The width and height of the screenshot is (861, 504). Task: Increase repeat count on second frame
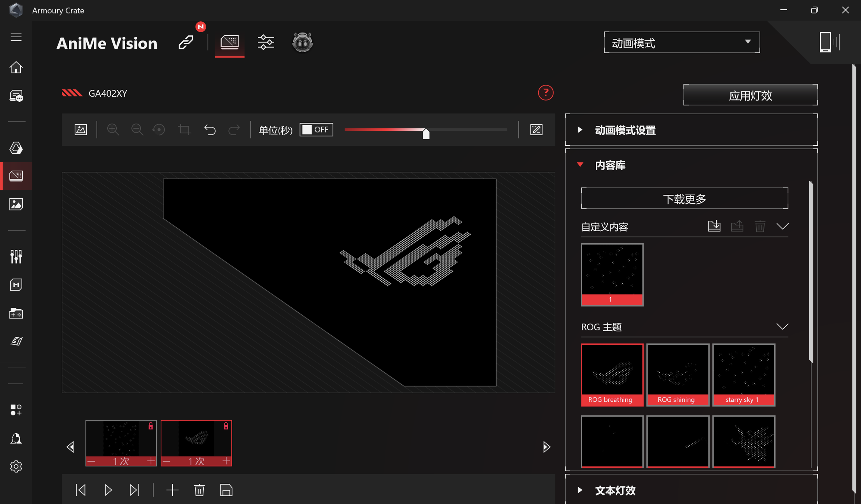pyautogui.click(x=226, y=461)
